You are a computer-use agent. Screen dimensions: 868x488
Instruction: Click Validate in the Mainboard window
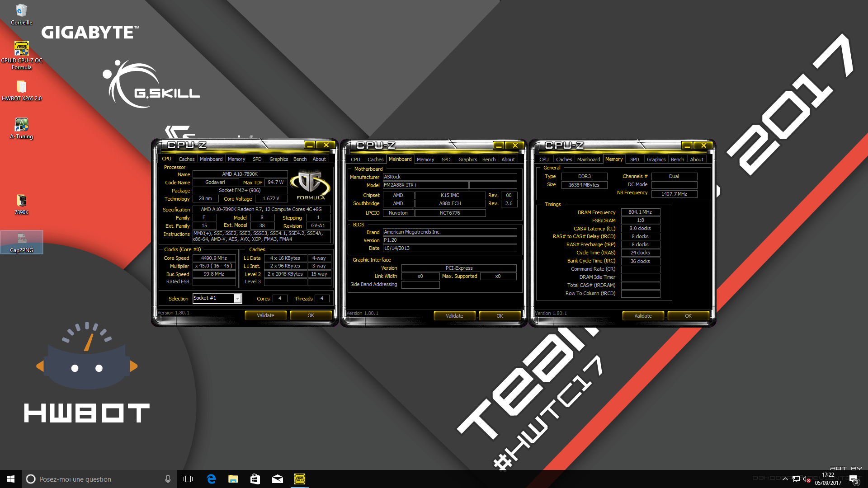454,316
